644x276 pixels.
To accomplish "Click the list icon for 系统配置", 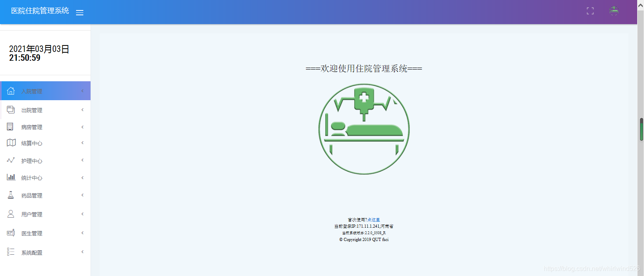I will click(x=11, y=252).
